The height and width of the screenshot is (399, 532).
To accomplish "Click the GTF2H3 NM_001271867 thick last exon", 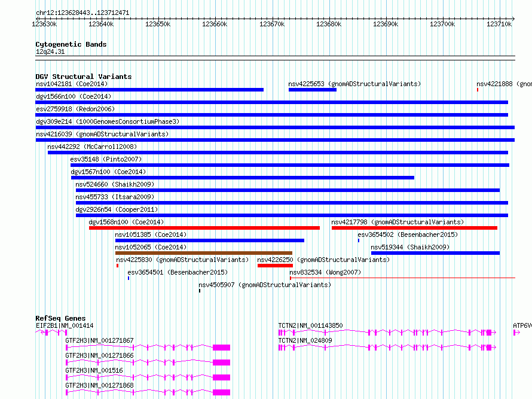I will 222,348.
